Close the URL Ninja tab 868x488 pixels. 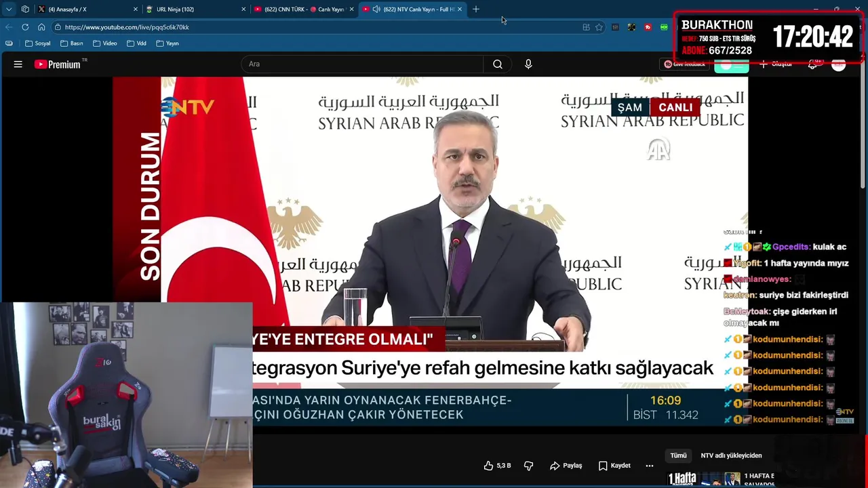(243, 9)
